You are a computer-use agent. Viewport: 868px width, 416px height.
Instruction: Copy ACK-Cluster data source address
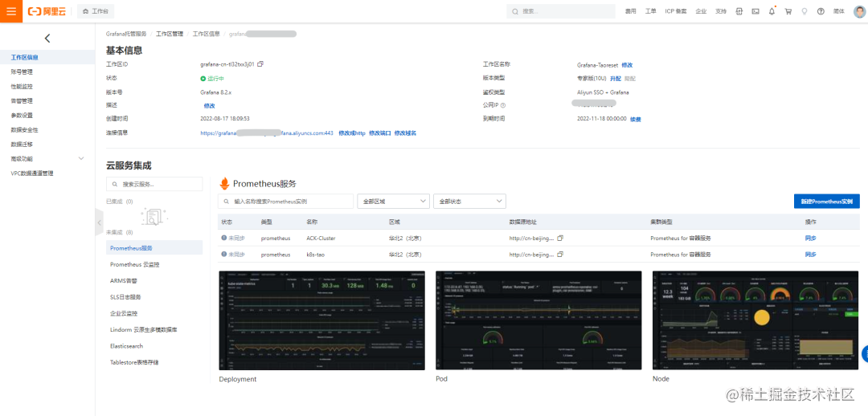click(x=559, y=238)
